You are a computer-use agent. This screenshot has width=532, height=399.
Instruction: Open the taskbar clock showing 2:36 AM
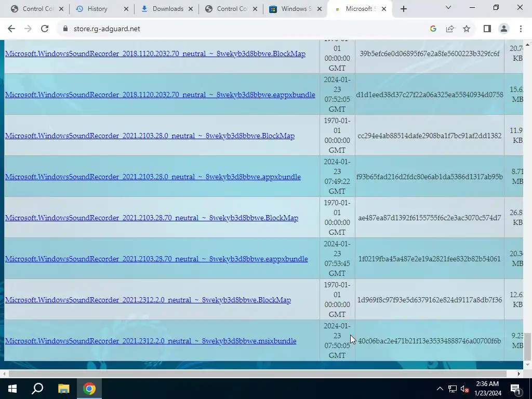click(488, 389)
